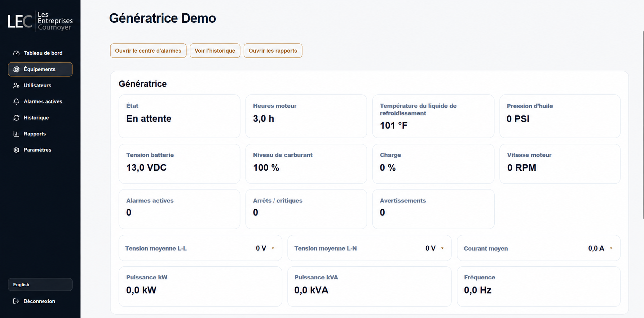The height and width of the screenshot is (318, 644).
Task: Click the Niveau de carburant value '100 %'
Action: pyautogui.click(x=266, y=167)
